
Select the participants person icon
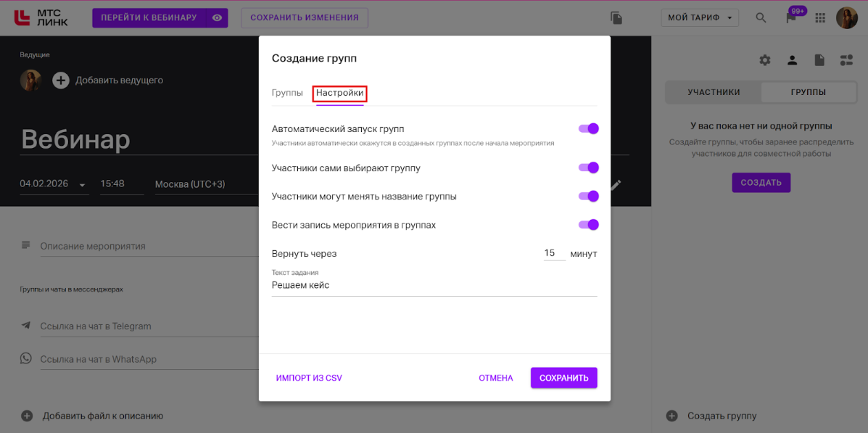(793, 60)
